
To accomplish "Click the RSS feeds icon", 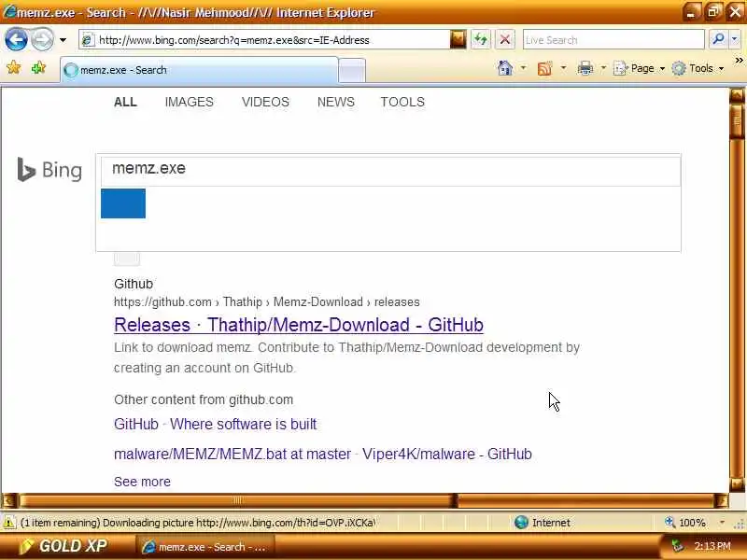I will pos(545,68).
